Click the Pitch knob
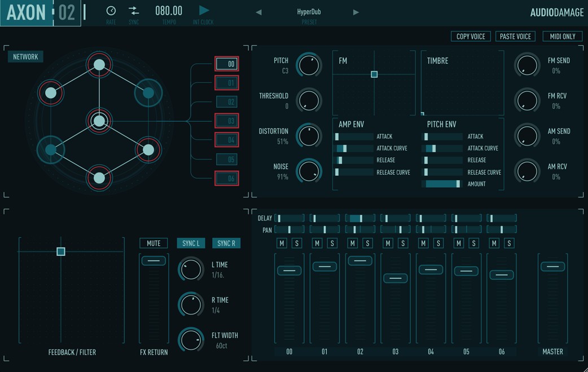588x372 pixels. pyautogui.click(x=309, y=65)
